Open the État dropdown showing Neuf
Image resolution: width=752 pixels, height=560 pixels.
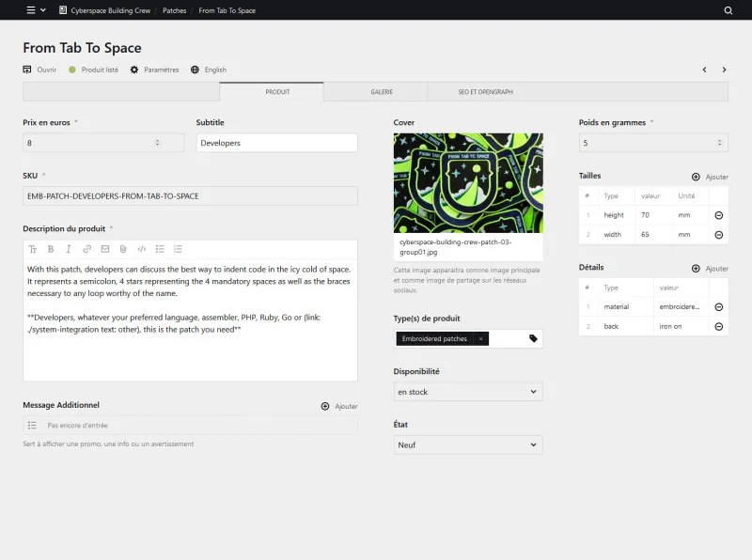[468, 444]
